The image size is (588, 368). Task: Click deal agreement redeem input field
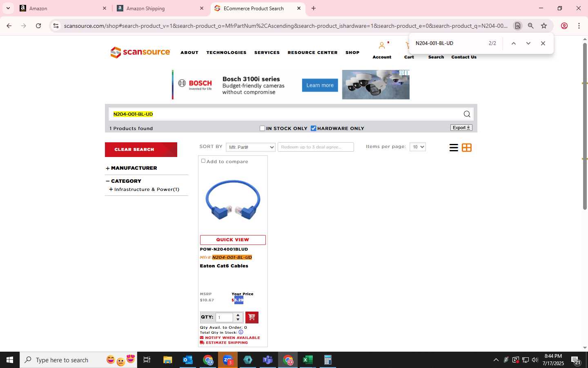pos(316,147)
